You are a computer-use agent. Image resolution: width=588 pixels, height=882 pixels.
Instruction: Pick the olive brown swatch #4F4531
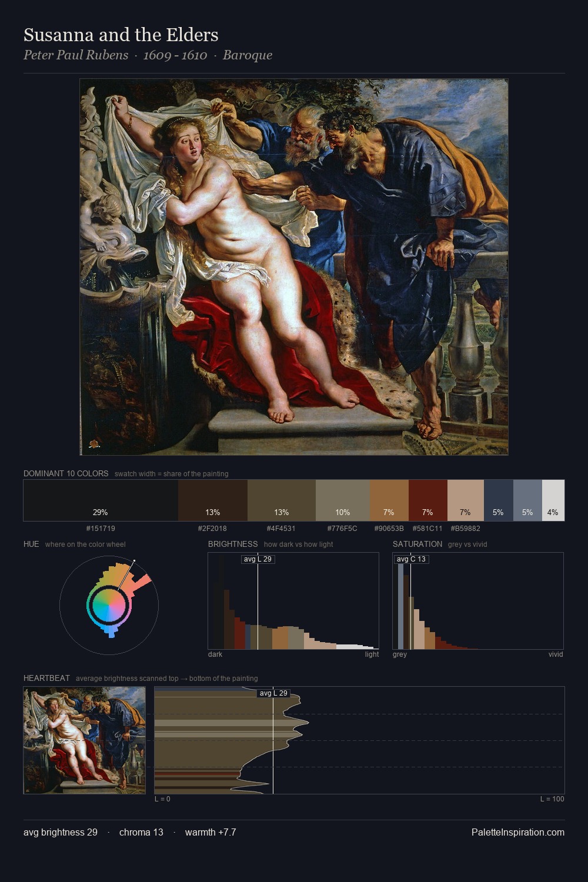tap(282, 500)
